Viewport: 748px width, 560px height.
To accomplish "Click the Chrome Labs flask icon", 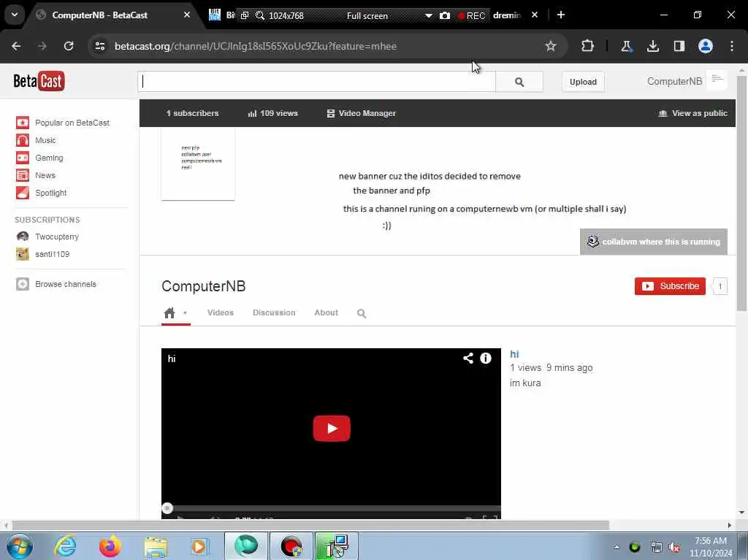I will pyautogui.click(x=626, y=46).
